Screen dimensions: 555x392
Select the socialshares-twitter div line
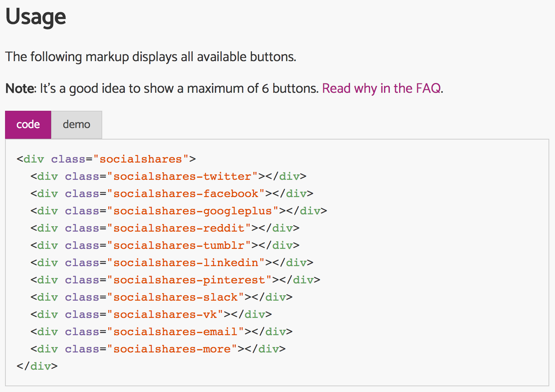pyautogui.click(x=168, y=176)
